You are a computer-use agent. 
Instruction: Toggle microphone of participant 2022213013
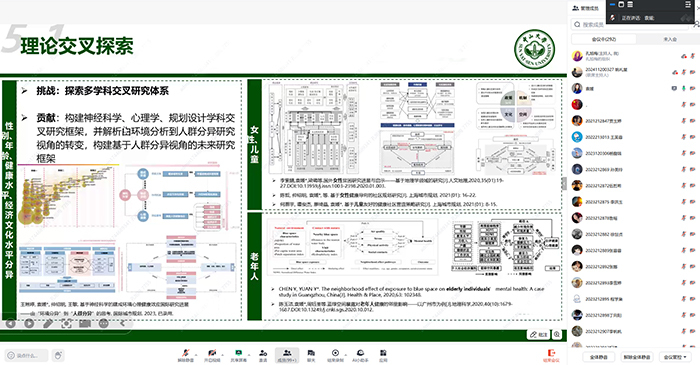point(683,137)
